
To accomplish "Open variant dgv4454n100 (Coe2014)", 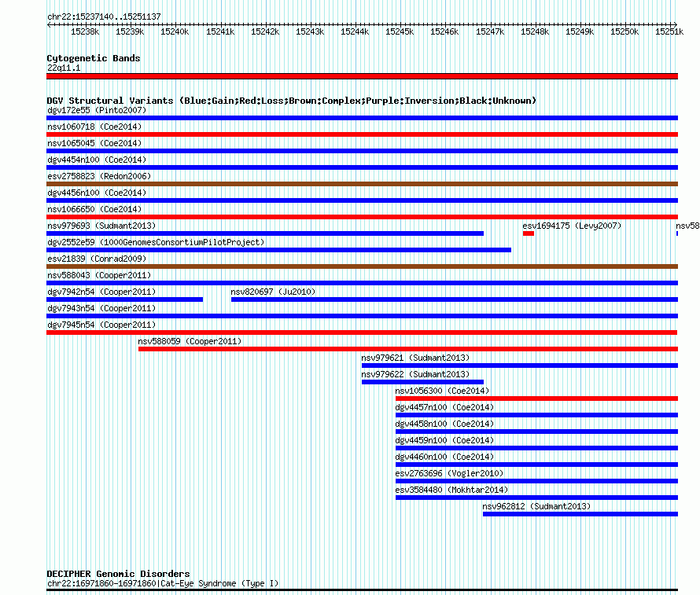I will tap(97, 160).
